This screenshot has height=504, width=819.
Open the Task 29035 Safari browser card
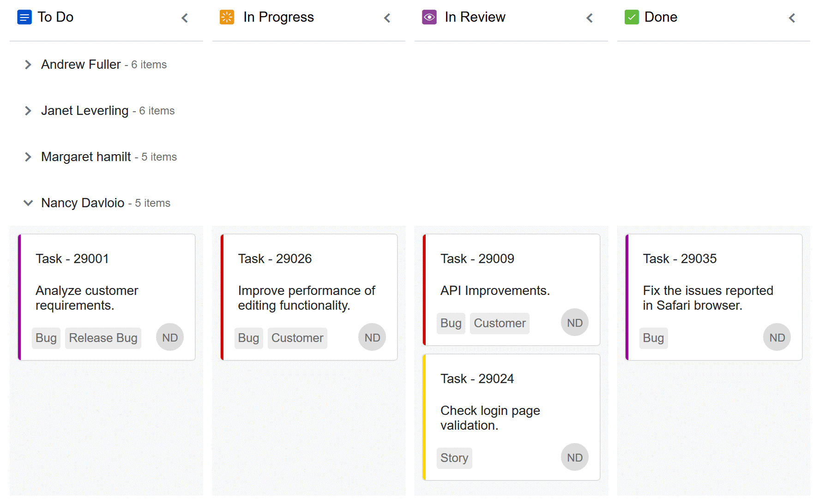(714, 297)
